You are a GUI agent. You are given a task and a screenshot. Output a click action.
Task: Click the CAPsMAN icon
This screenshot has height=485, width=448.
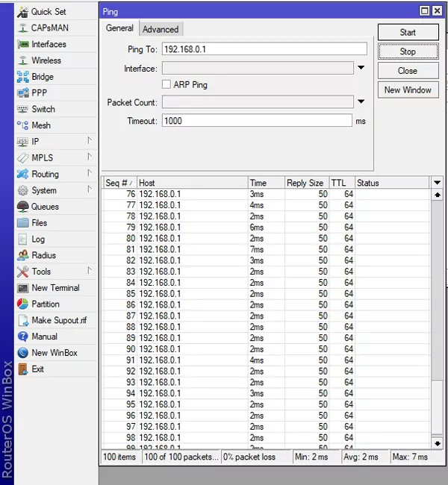point(22,28)
